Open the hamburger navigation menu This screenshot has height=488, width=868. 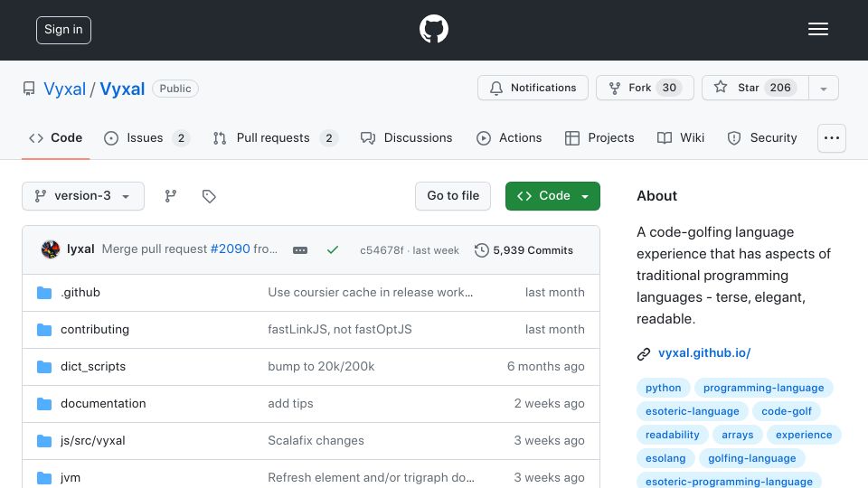(817, 29)
